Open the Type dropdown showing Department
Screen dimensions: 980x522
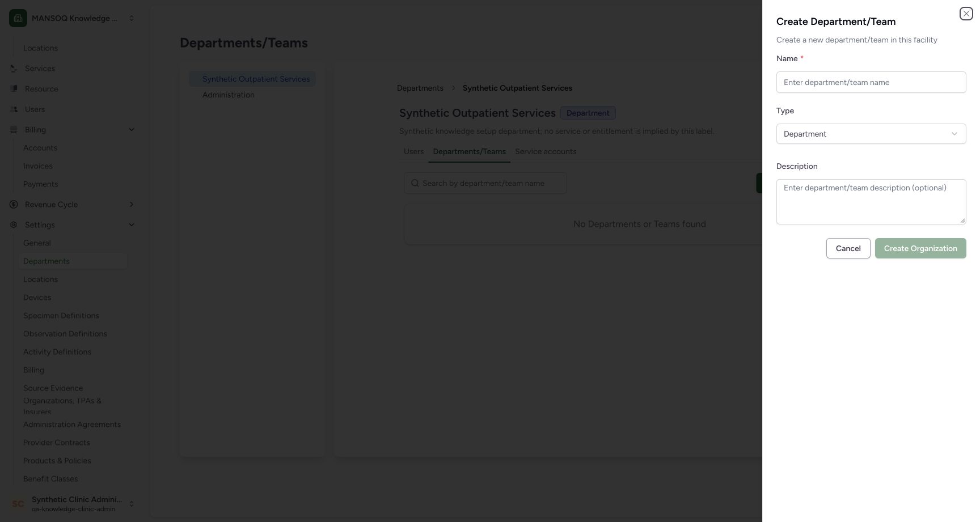tap(871, 134)
